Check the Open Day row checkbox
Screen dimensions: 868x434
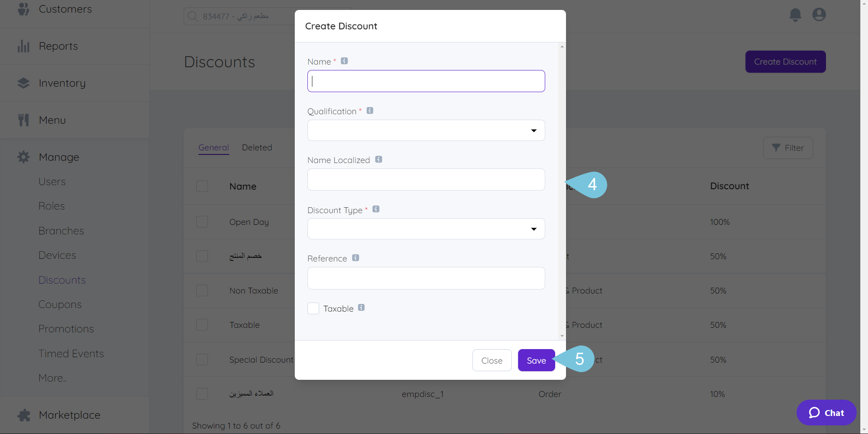[202, 222]
